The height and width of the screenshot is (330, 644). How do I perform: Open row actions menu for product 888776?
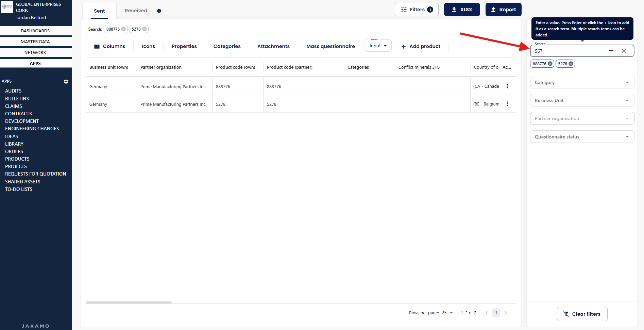(x=507, y=86)
